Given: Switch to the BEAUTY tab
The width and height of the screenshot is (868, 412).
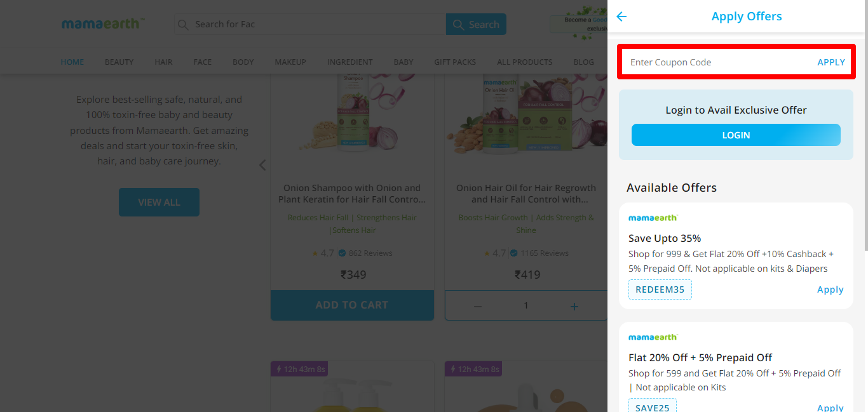Looking at the screenshot, I should (x=119, y=62).
